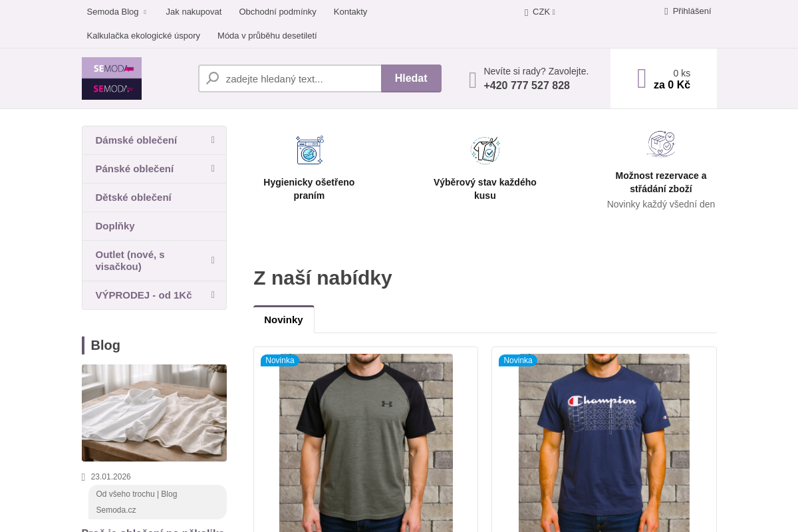Click the phone icon beside the number
This screenshot has height=532, width=798.
tap(473, 80)
